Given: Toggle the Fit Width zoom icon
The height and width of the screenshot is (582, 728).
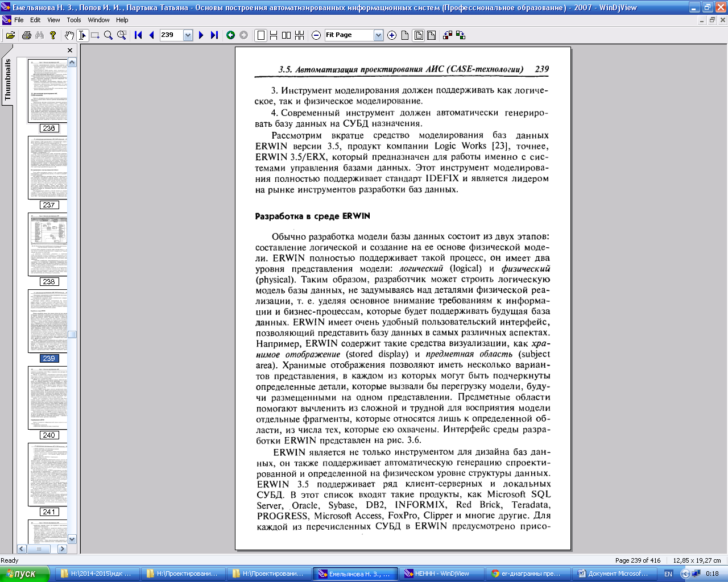Looking at the screenshot, I should tap(432, 35).
